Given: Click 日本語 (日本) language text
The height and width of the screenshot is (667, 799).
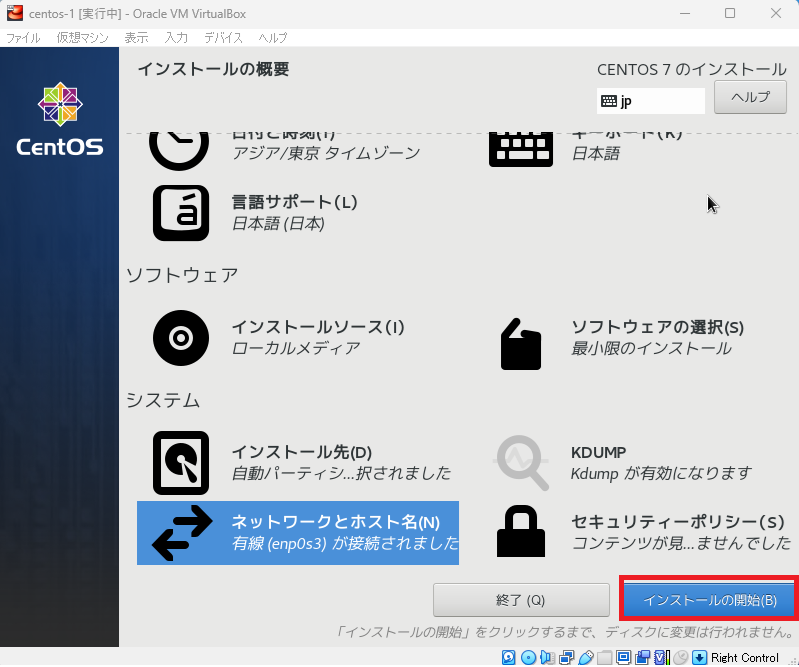Looking at the screenshot, I should tap(278, 224).
